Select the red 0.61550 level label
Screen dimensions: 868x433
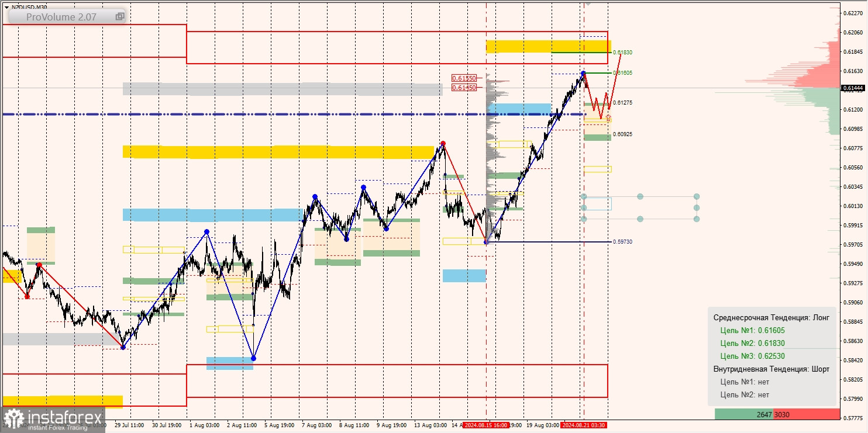coord(464,78)
